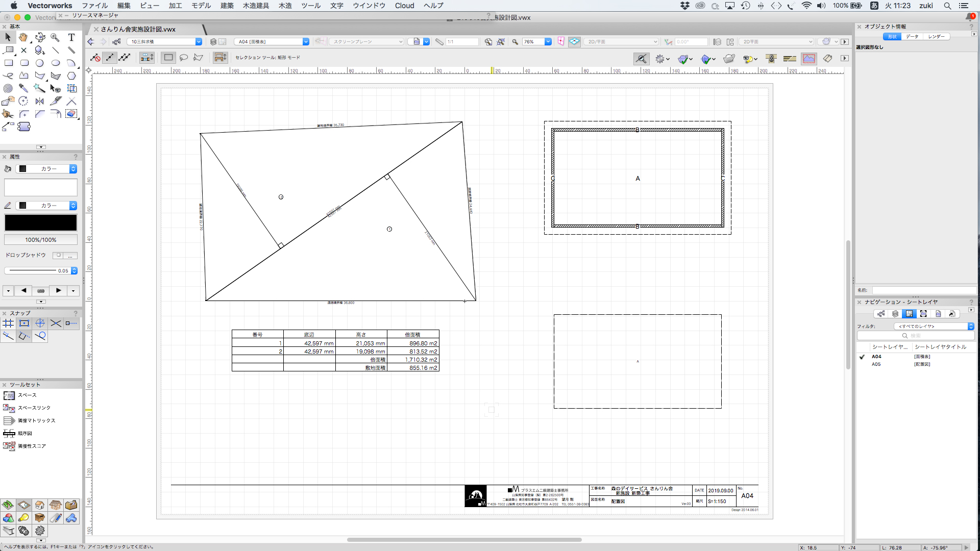Select the Chamfer tool
The image size is (980, 551).
[40, 114]
